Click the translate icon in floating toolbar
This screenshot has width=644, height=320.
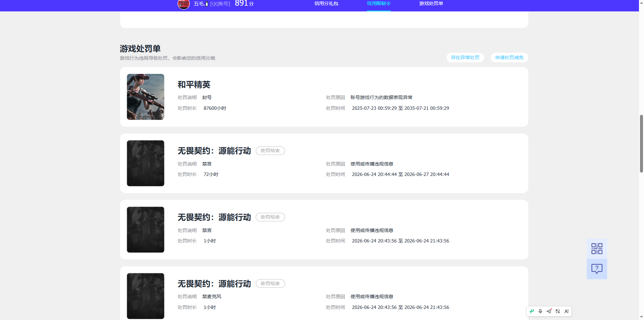(558, 311)
